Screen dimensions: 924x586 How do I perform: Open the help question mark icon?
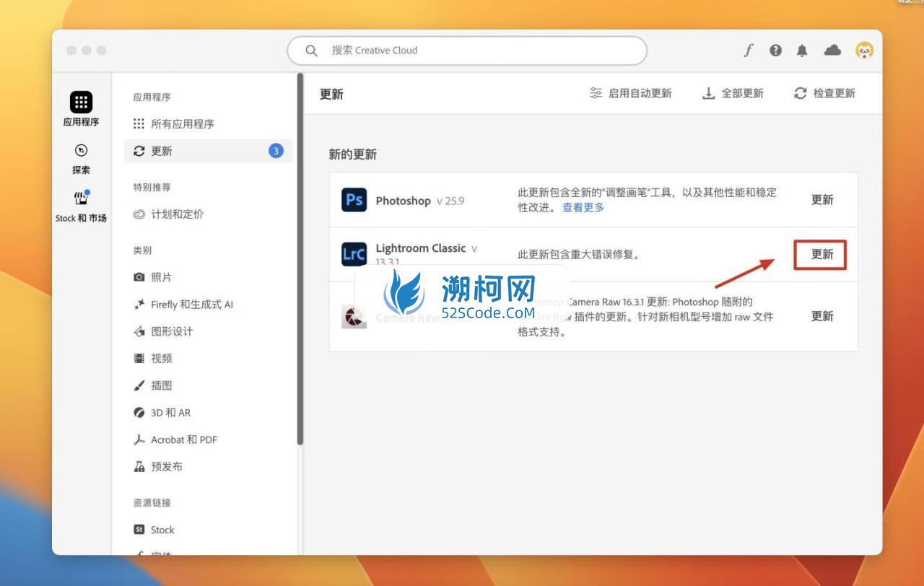[x=776, y=51]
